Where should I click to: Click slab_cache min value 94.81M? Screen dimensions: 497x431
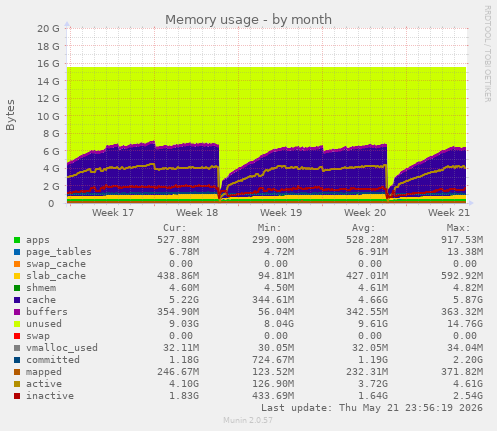276,276
